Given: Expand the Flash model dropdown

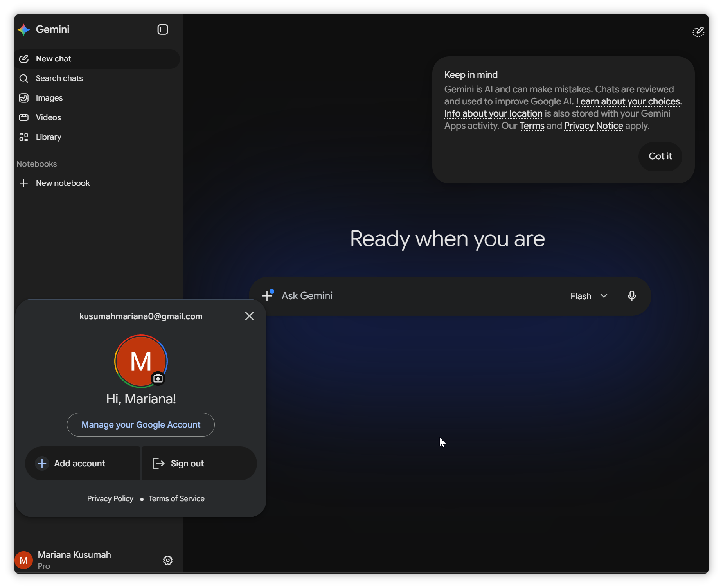Looking at the screenshot, I should click(x=589, y=296).
